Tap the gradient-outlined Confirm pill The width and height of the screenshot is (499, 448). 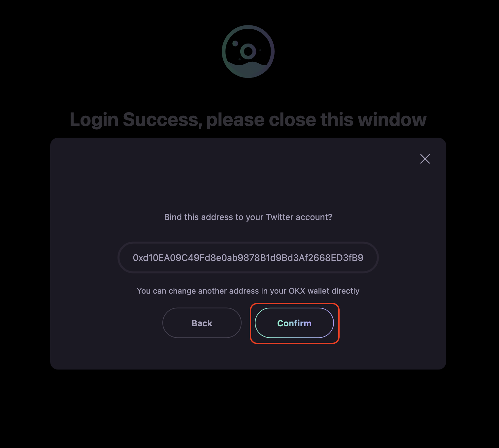point(294,323)
